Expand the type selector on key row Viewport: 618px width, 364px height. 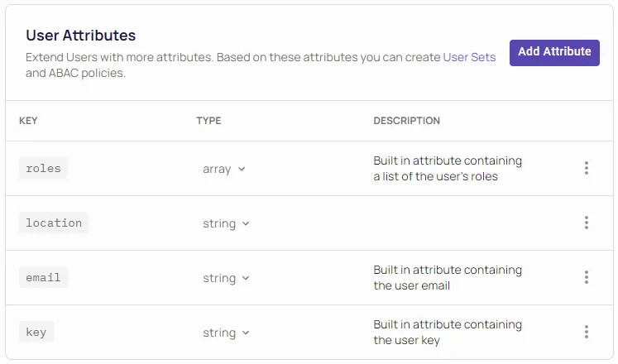point(226,333)
